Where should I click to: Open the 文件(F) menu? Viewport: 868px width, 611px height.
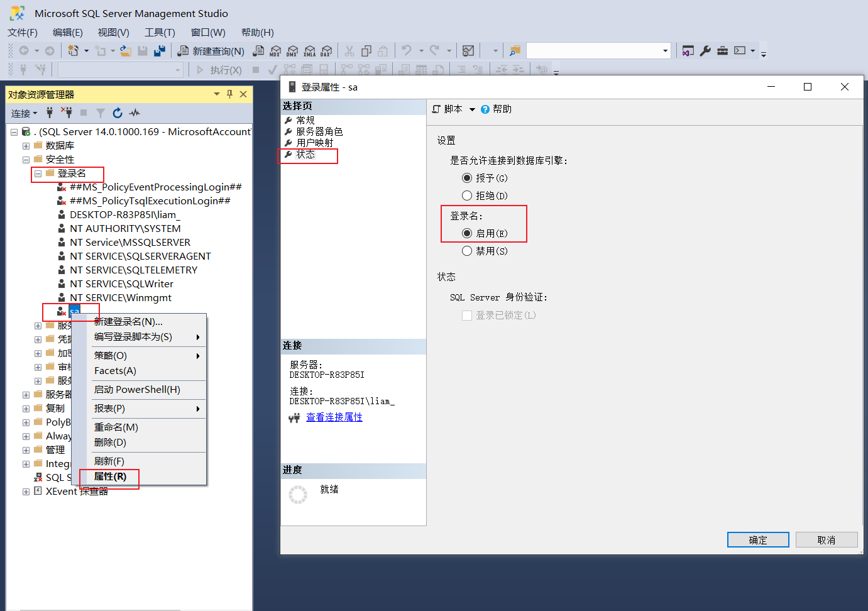pyautogui.click(x=23, y=33)
